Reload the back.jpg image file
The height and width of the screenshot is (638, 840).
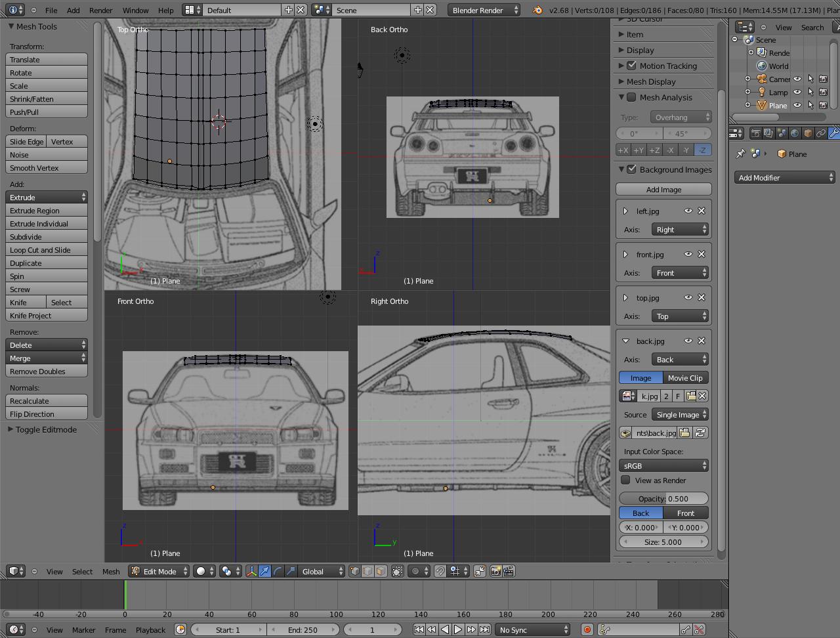[700, 433]
